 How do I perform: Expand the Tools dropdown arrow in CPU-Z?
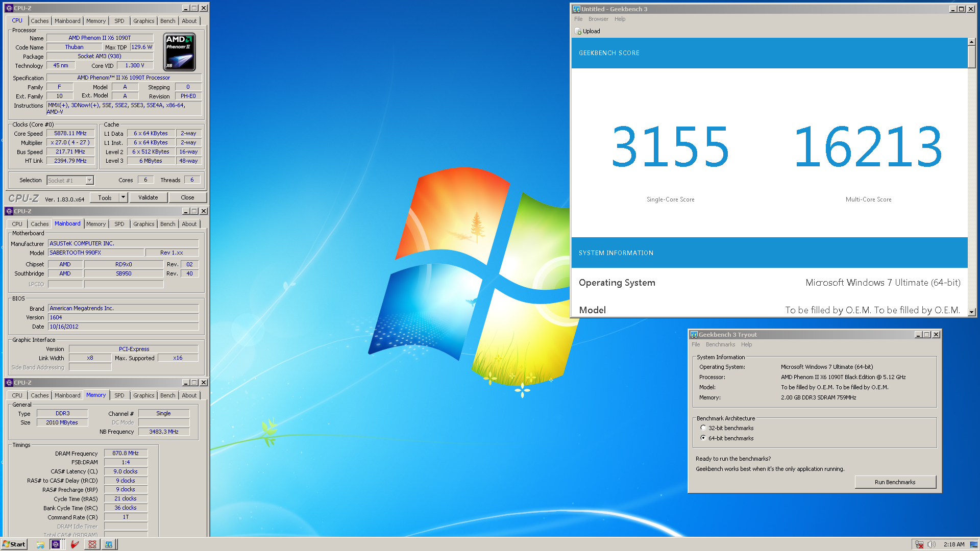pos(123,197)
